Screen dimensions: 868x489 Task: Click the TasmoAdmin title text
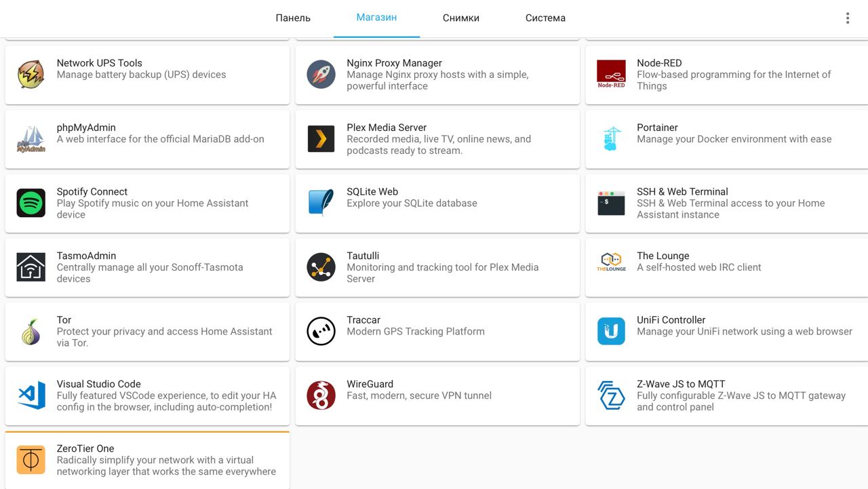pyautogui.click(x=86, y=256)
